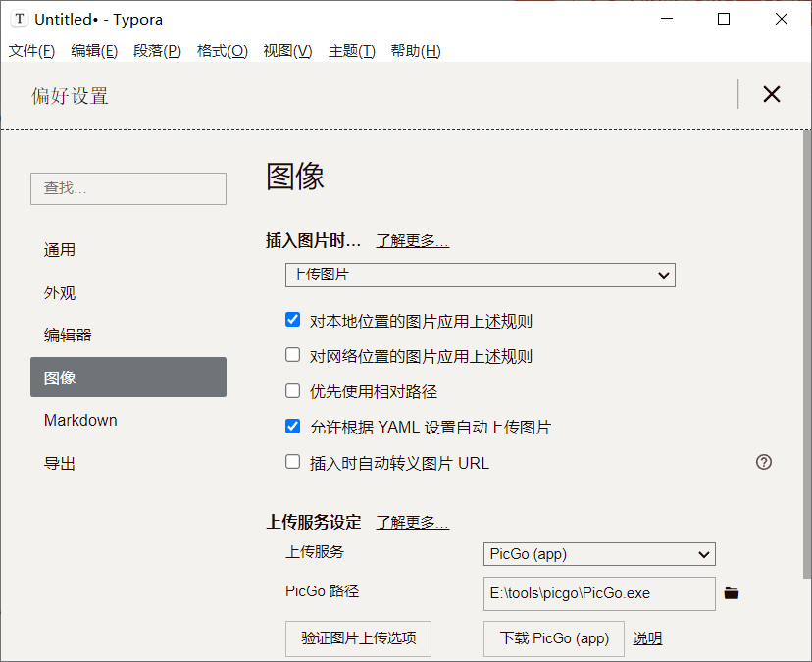Click the 图像 page heading text
Screen dimensions: 812x662
click(x=295, y=177)
